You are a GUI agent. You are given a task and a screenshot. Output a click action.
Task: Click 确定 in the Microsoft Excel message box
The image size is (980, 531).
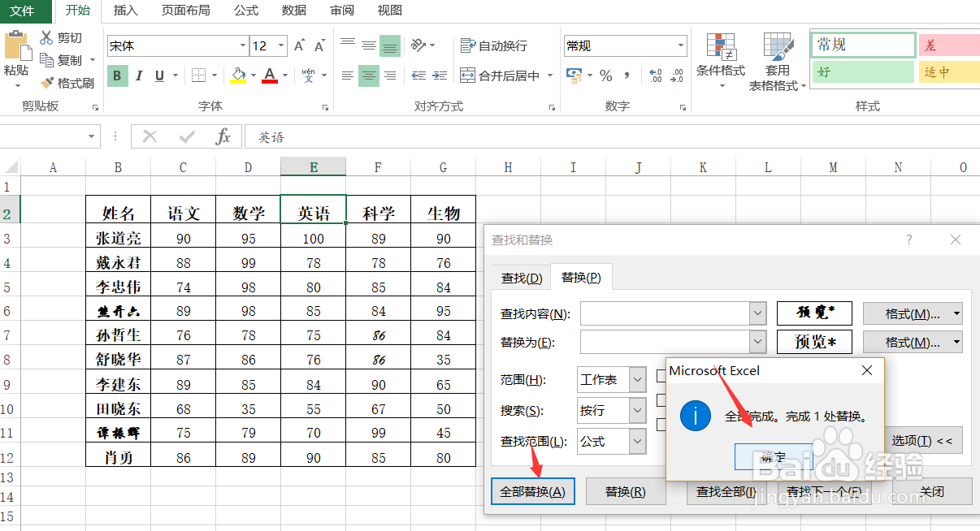click(x=773, y=455)
